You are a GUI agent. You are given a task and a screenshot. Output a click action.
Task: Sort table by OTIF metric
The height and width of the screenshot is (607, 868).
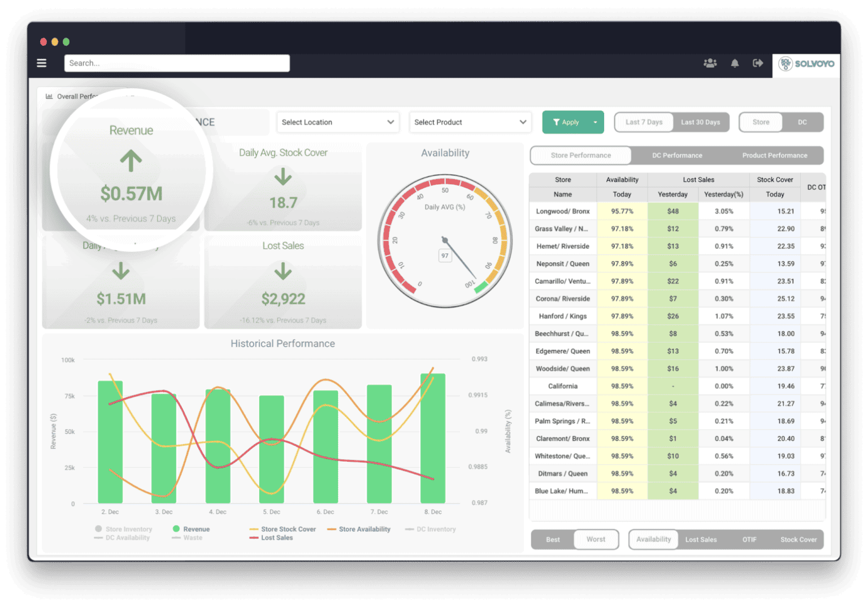coord(749,540)
